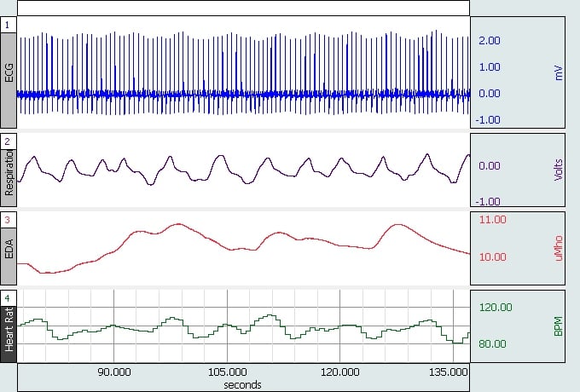The height and width of the screenshot is (392, 580).
Task: Select channel 4 number box
Action: [x=9, y=298]
